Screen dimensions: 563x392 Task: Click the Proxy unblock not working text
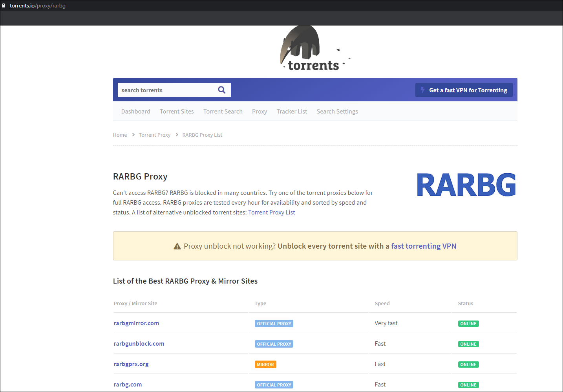coord(230,246)
